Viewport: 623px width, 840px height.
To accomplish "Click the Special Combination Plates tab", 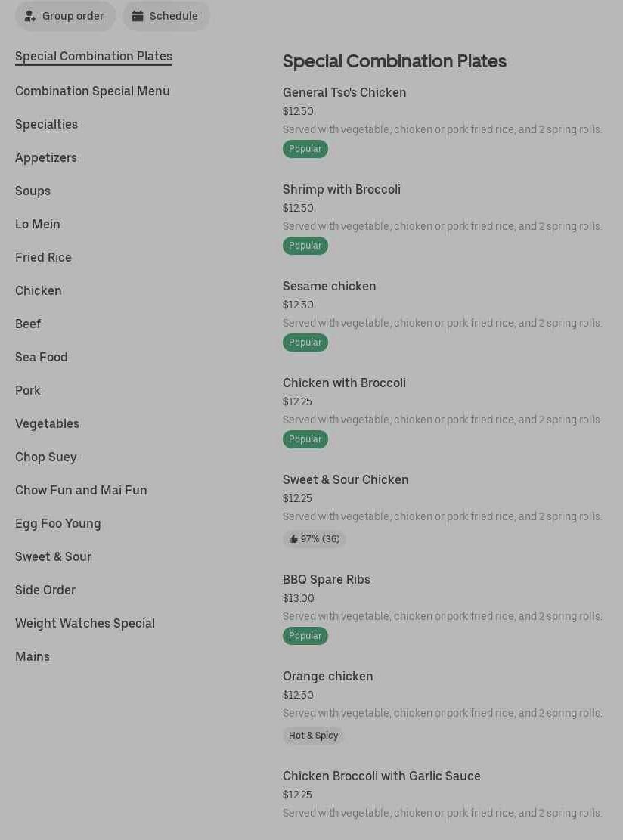I will [94, 56].
